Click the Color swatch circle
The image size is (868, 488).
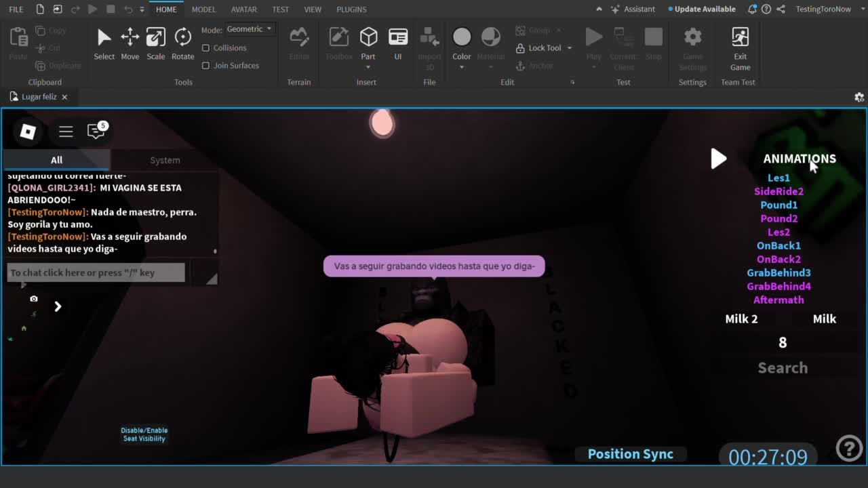tap(462, 37)
